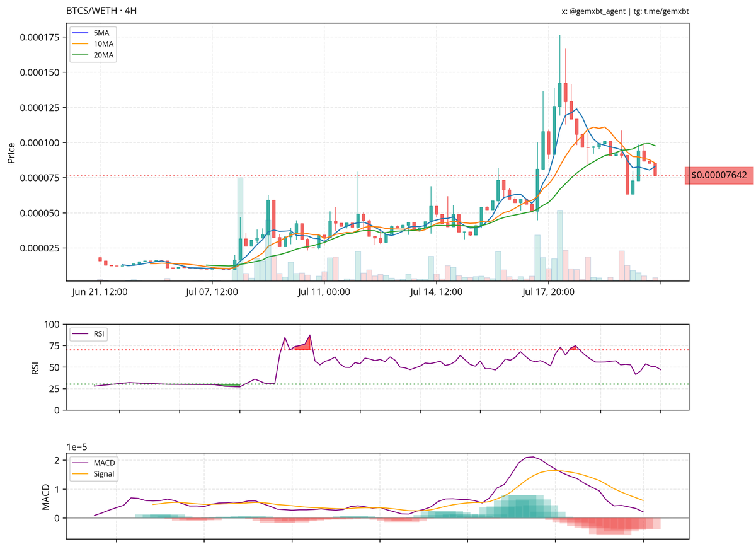Click the Jul 14, 12:00 date label

[437, 292]
